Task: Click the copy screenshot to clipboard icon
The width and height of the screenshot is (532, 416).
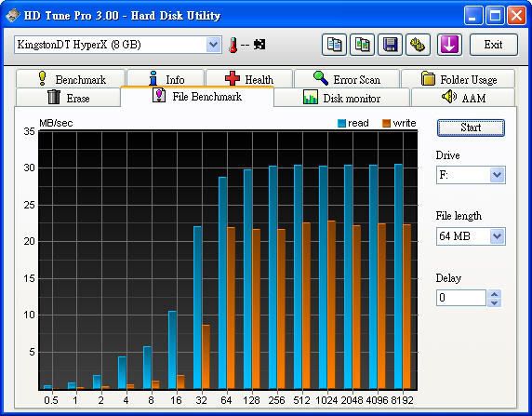Action: click(x=363, y=45)
